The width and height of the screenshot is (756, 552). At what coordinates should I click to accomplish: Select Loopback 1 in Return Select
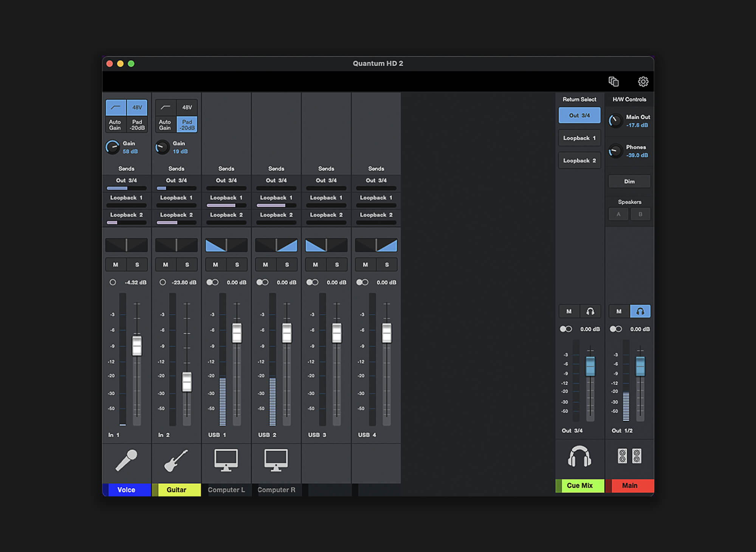click(579, 138)
